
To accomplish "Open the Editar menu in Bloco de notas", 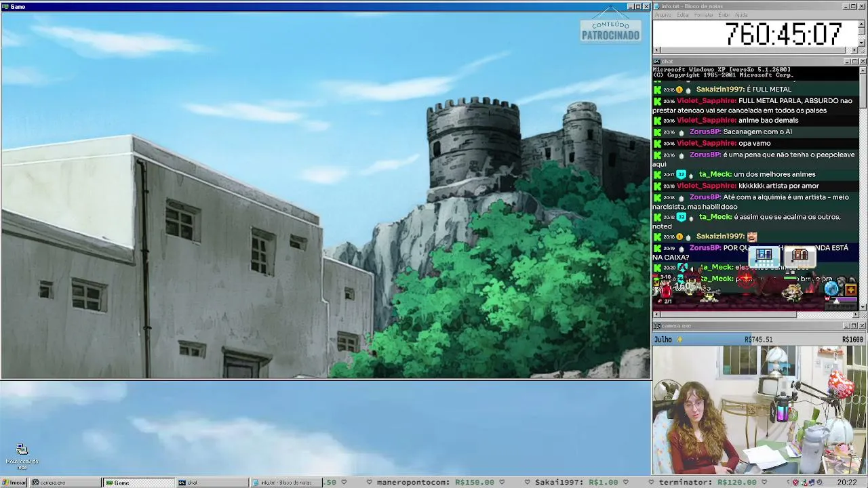I will (683, 15).
